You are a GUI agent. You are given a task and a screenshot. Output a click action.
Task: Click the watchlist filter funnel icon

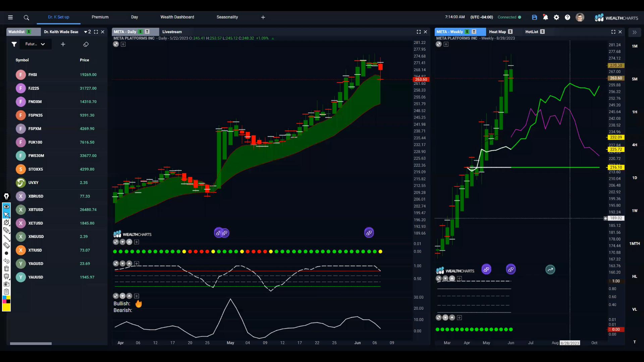pos(14,44)
